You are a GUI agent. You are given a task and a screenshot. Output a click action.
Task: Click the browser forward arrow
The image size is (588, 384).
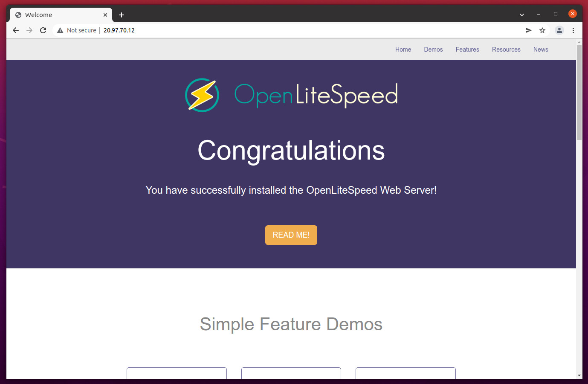point(29,30)
